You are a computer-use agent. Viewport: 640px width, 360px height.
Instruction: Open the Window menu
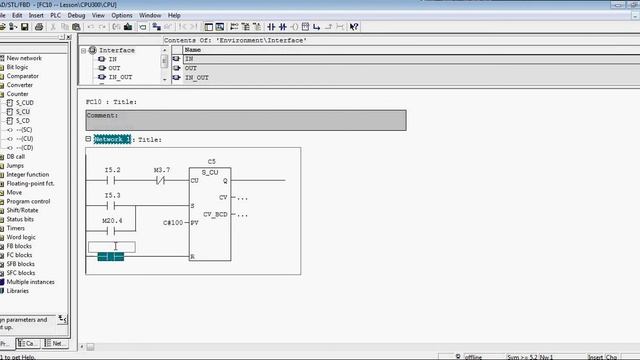150,15
